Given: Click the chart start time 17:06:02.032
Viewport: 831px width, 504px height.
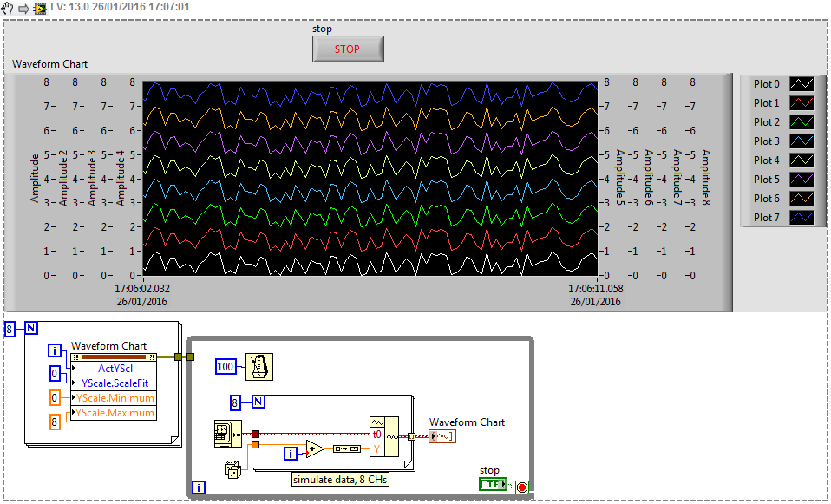Looking at the screenshot, I should (x=142, y=289).
